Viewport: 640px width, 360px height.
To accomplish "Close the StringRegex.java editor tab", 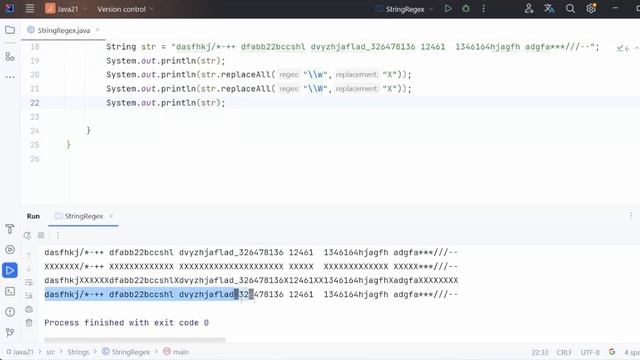I will point(97,30).
